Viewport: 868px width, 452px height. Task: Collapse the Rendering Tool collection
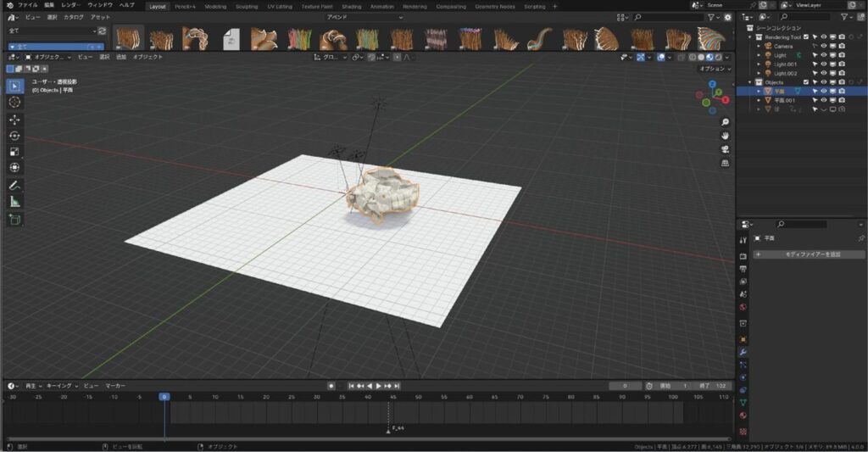click(x=750, y=37)
